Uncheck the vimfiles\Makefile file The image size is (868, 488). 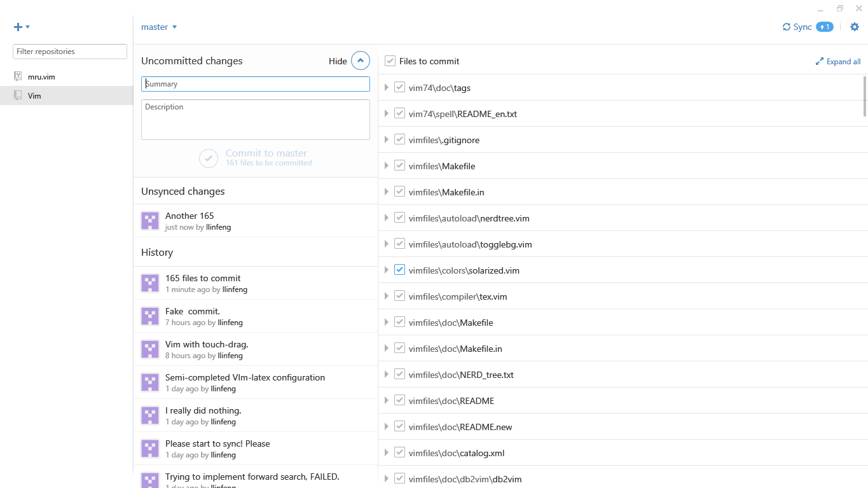[399, 165]
